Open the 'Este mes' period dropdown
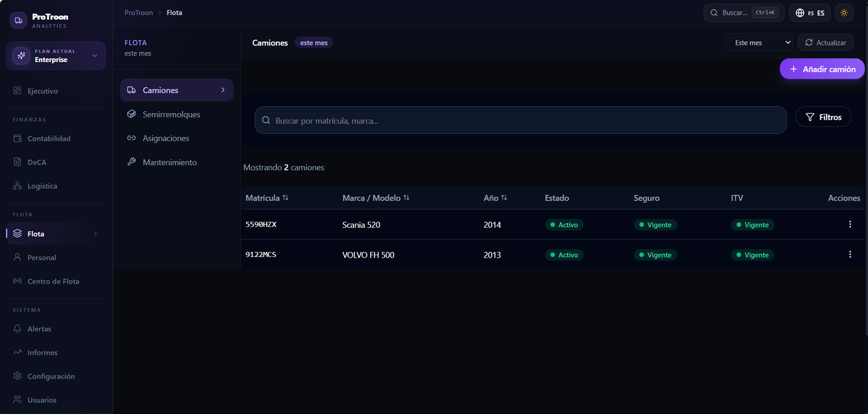 [759, 43]
